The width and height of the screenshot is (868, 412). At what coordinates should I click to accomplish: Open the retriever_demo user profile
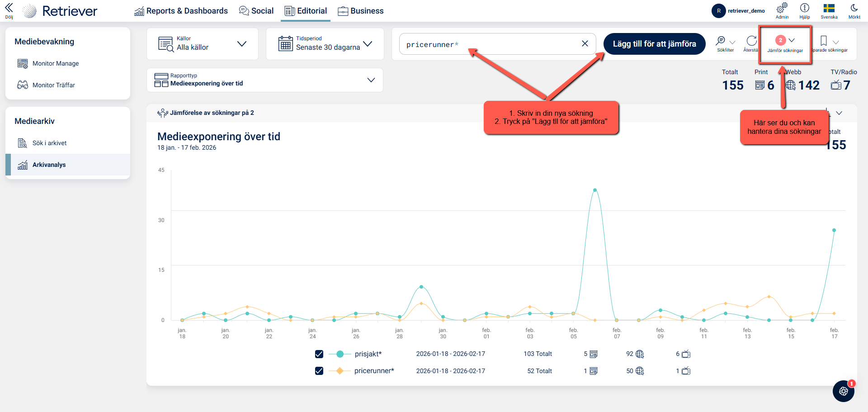(738, 11)
